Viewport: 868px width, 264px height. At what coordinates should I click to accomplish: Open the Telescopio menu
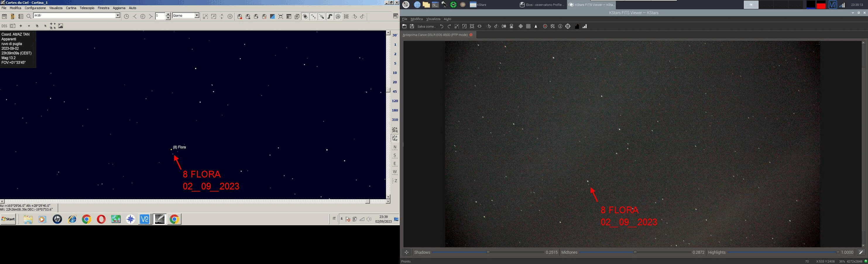pyautogui.click(x=87, y=8)
